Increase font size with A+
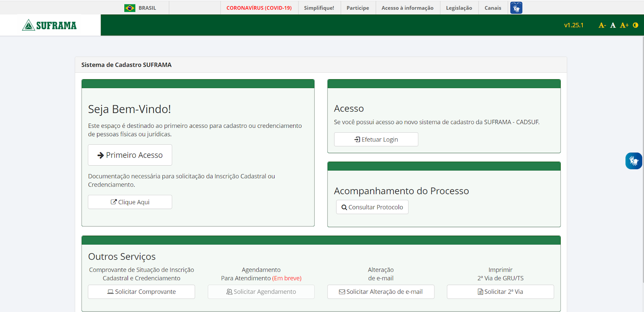Screen dimensions: 644x312 tap(624, 25)
